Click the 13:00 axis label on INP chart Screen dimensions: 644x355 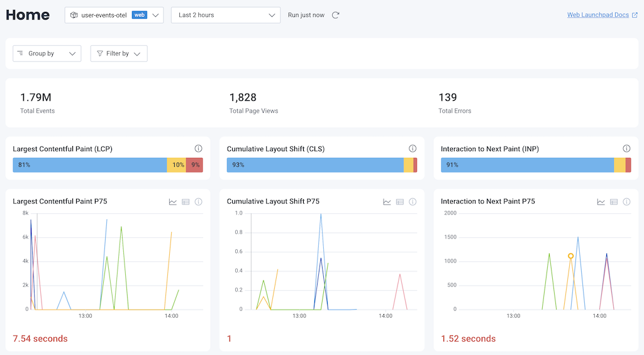click(513, 316)
